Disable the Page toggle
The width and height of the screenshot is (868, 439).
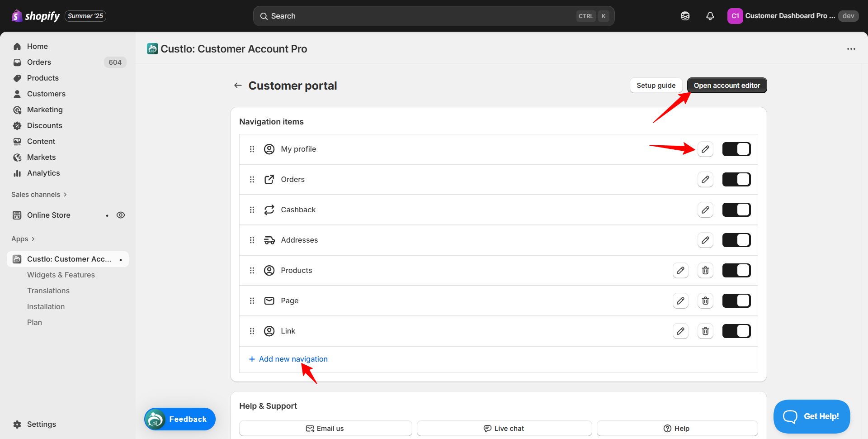pos(736,301)
